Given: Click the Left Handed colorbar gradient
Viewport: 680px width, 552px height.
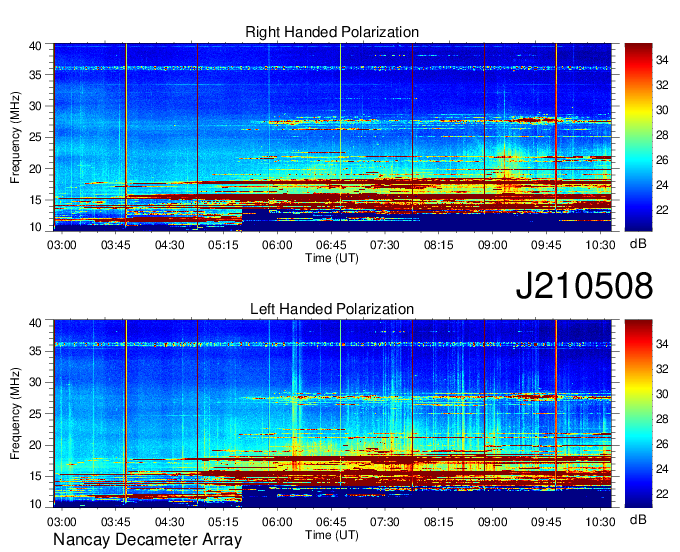Looking at the screenshot, I should pyautogui.click(x=638, y=414).
